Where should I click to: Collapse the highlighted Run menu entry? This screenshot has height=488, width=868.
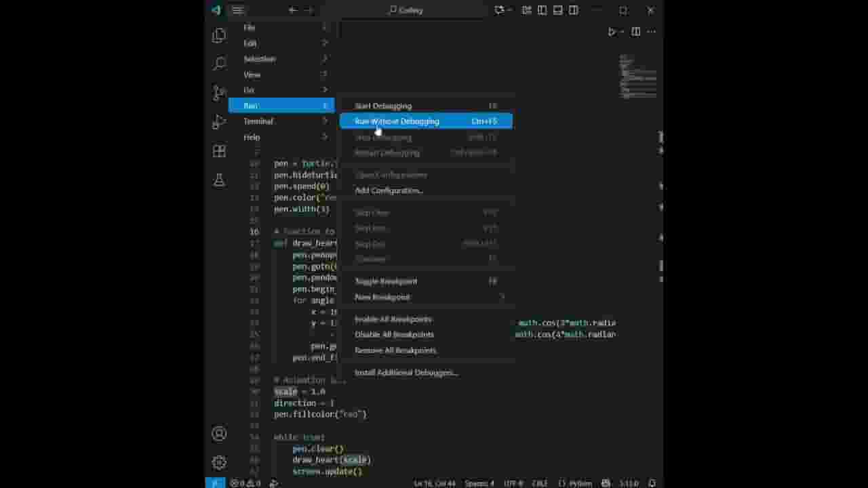tap(281, 106)
